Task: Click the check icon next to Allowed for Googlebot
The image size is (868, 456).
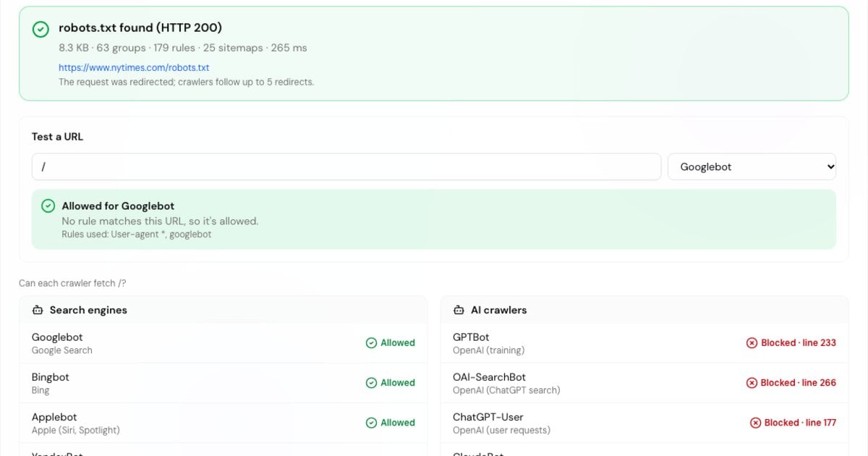Action: pyautogui.click(x=48, y=206)
